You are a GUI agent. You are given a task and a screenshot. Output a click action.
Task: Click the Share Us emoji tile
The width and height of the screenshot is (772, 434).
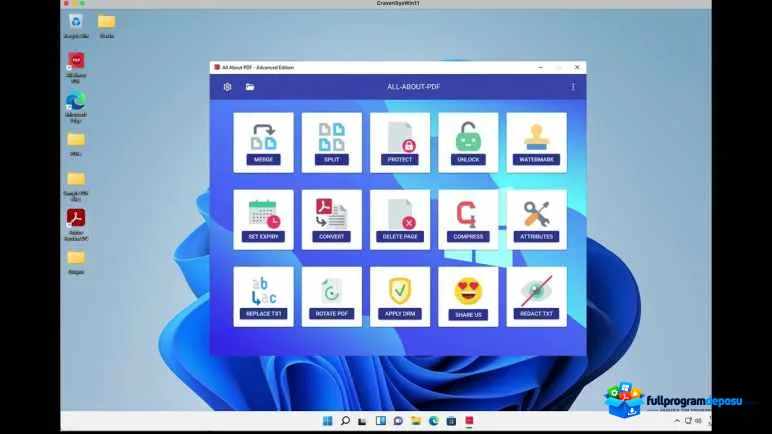click(x=468, y=297)
